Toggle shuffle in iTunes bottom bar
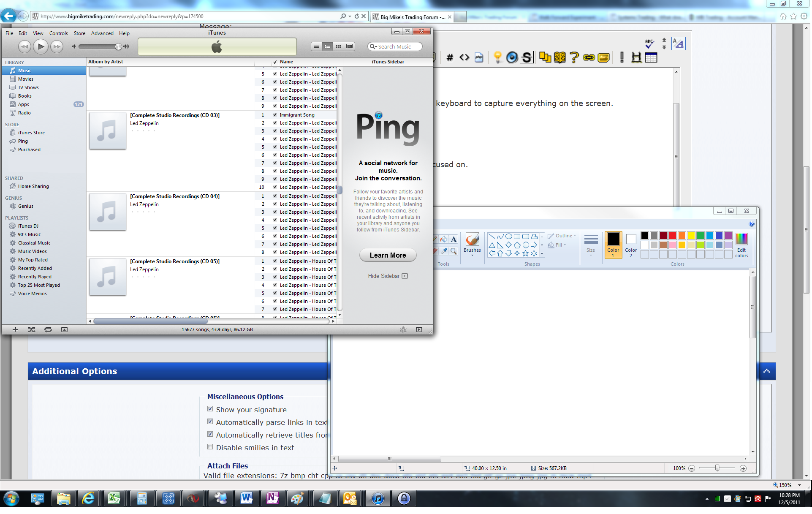Screen dimensions: 812x514 pos(32,329)
